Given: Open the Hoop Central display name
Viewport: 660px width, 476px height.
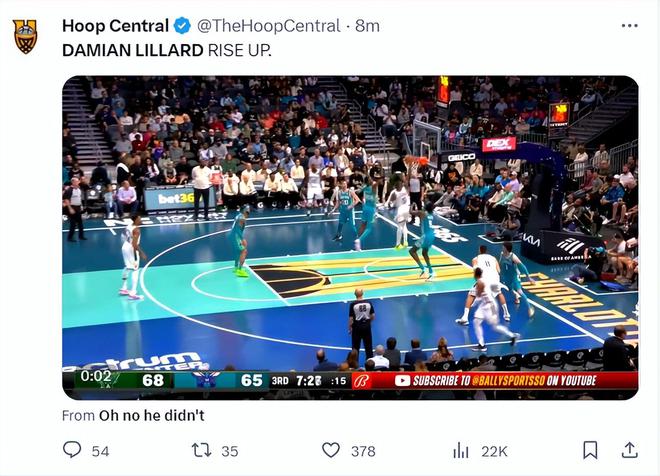Looking at the screenshot, I should (x=115, y=26).
